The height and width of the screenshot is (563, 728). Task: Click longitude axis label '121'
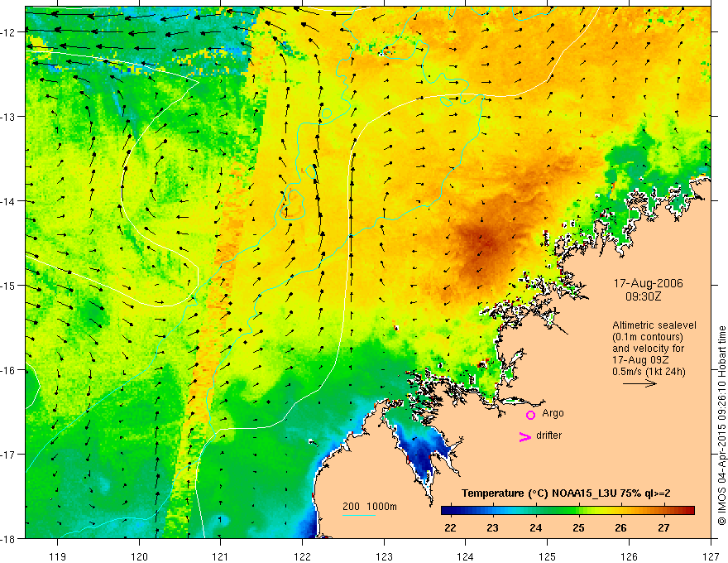221,556
